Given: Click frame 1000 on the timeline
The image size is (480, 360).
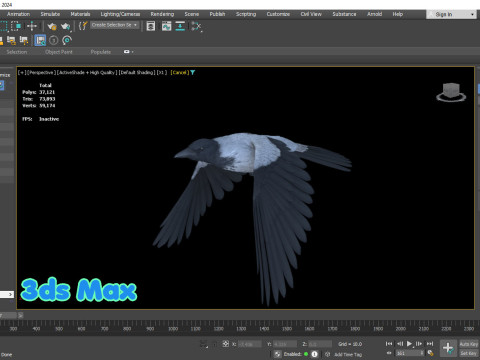Looking at the screenshot, I should (173, 329).
